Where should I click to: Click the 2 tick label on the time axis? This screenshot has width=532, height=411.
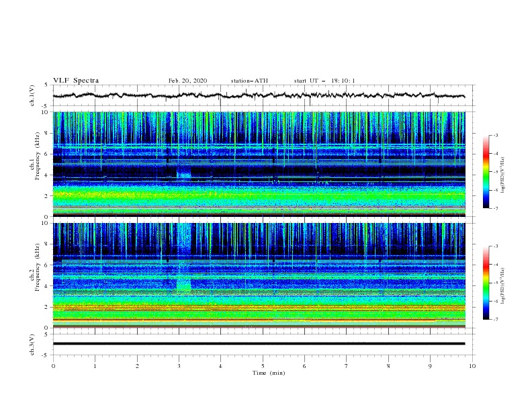tap(137, 366)
